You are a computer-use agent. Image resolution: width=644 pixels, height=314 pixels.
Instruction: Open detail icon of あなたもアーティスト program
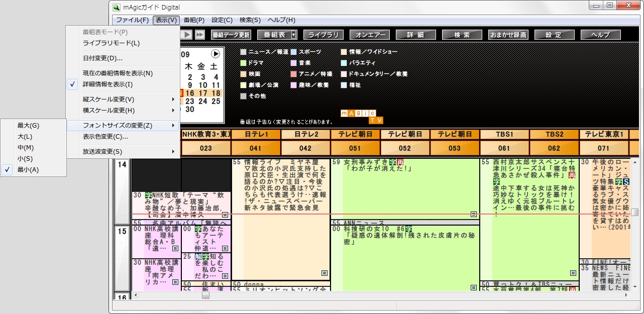225,248
